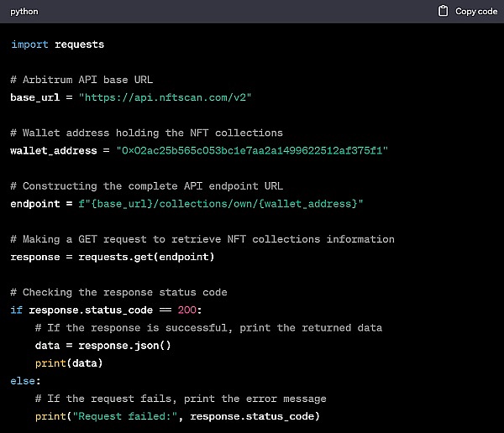The image size is (504, 433).
Task: Click the requests.get(endpoint) call
Action: [x=147, y=257]
